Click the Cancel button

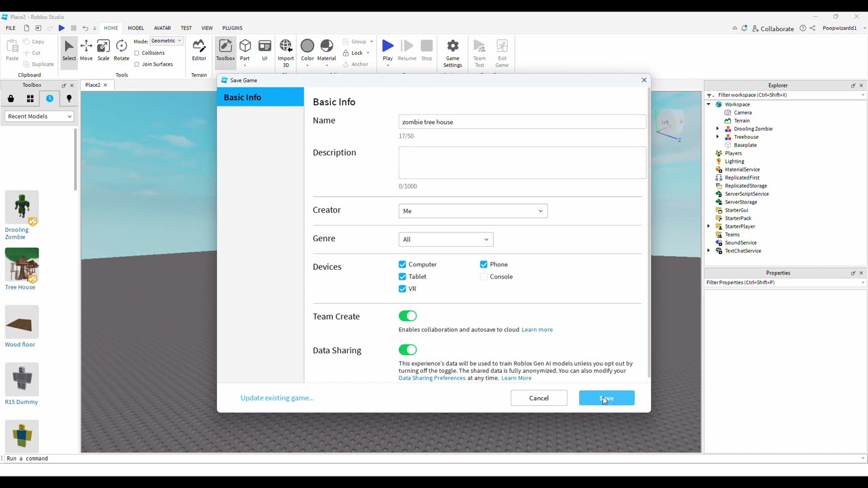[x=539, y=398]
